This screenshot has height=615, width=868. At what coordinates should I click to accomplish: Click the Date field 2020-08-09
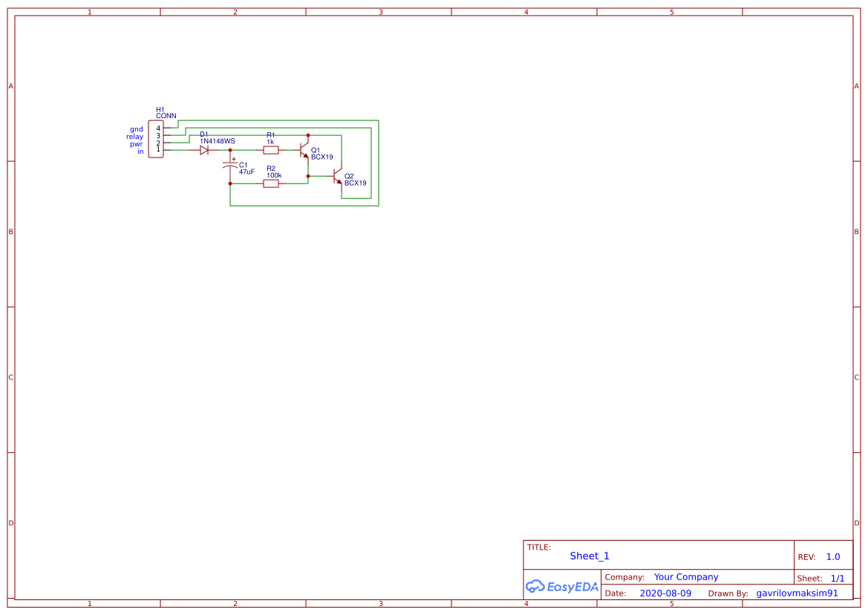click(x=666, y=593)
